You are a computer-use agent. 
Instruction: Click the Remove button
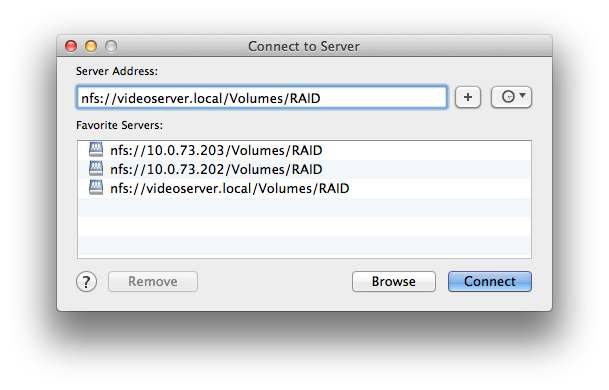click(153, 281)
